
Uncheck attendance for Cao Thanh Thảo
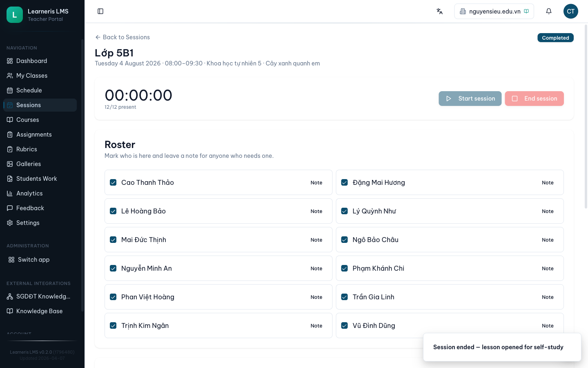113,182
